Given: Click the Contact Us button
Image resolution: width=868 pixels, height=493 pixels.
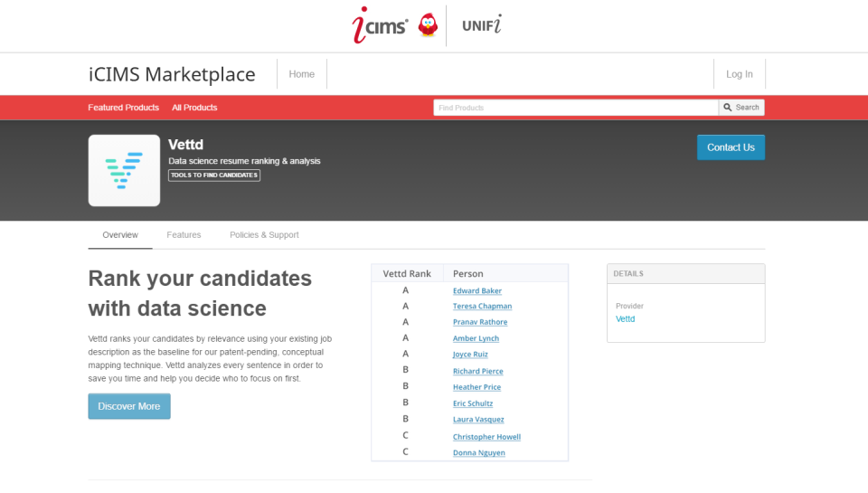Looking at the screenshot, I should (731, 147).
